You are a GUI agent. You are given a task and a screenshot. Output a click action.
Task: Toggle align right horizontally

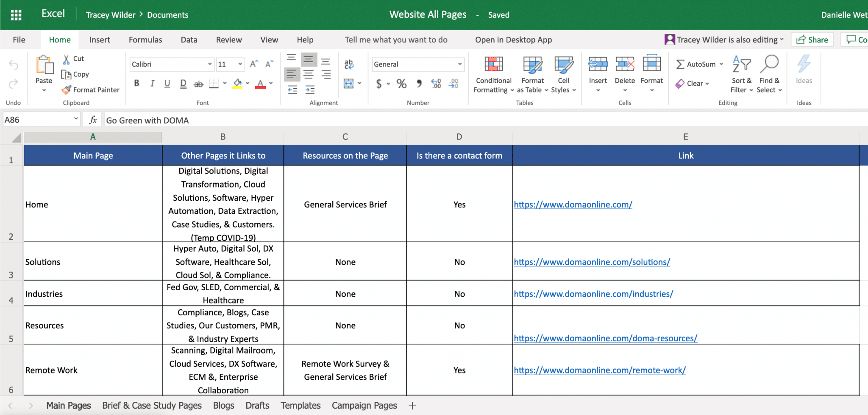pyautogui.click(x=325, y=74)
